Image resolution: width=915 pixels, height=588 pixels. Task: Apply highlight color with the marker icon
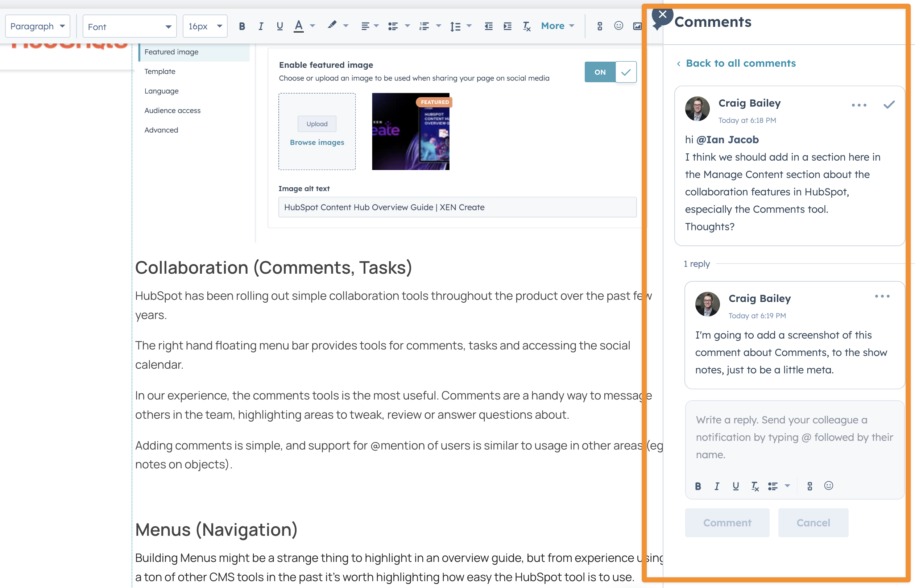[332, 26]
